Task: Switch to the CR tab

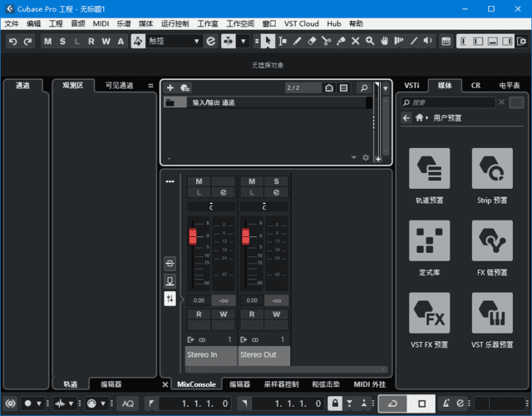Action: [475, 86]
